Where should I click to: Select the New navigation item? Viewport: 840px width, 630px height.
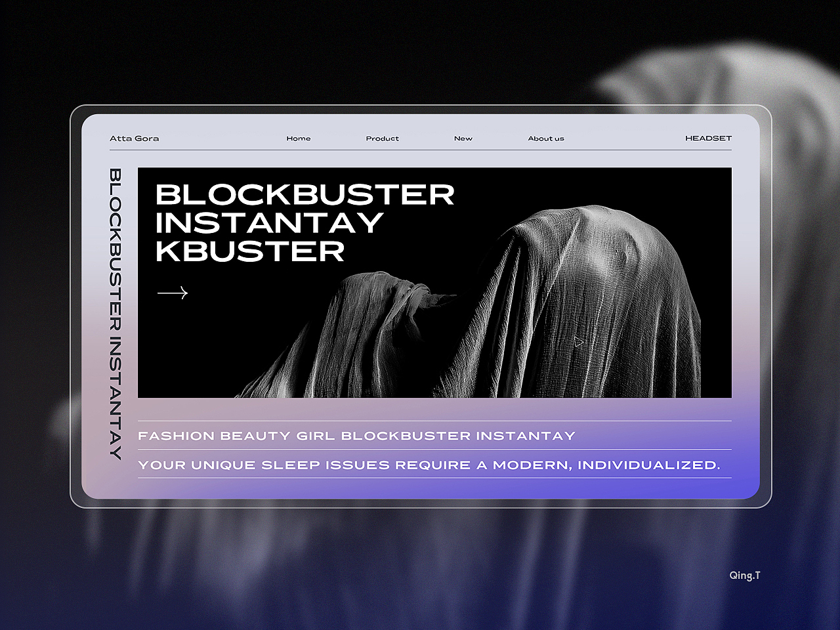click(463, 138)
